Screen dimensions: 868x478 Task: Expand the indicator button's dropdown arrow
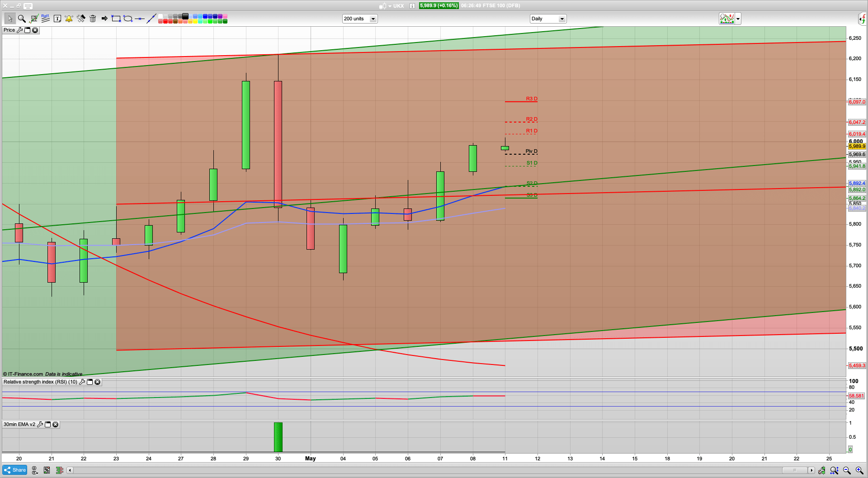738,19
